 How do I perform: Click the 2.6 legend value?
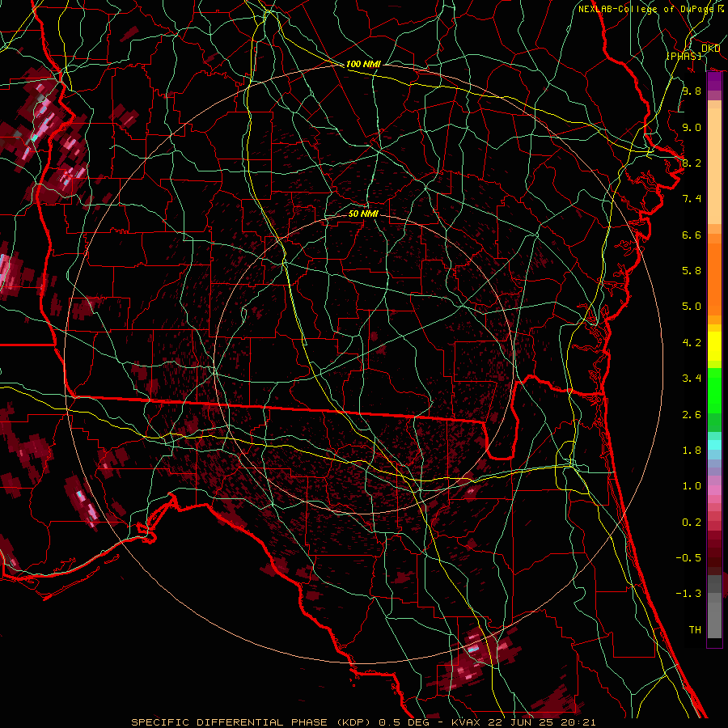coord(692,415)
